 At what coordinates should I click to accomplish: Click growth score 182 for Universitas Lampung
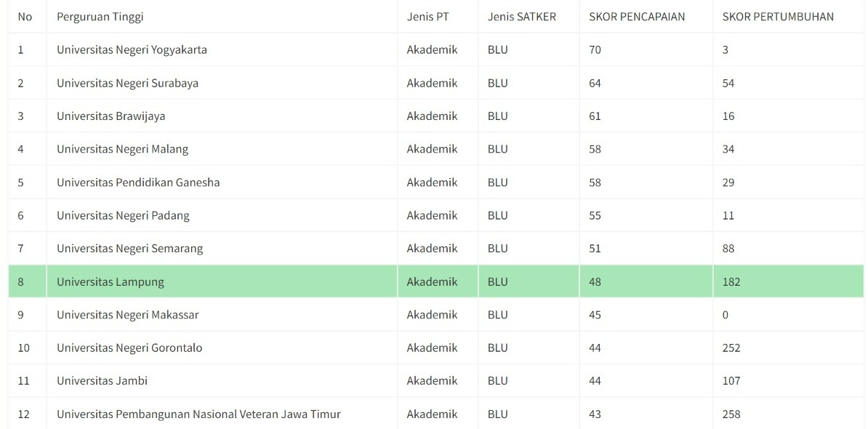pos(731,282)
